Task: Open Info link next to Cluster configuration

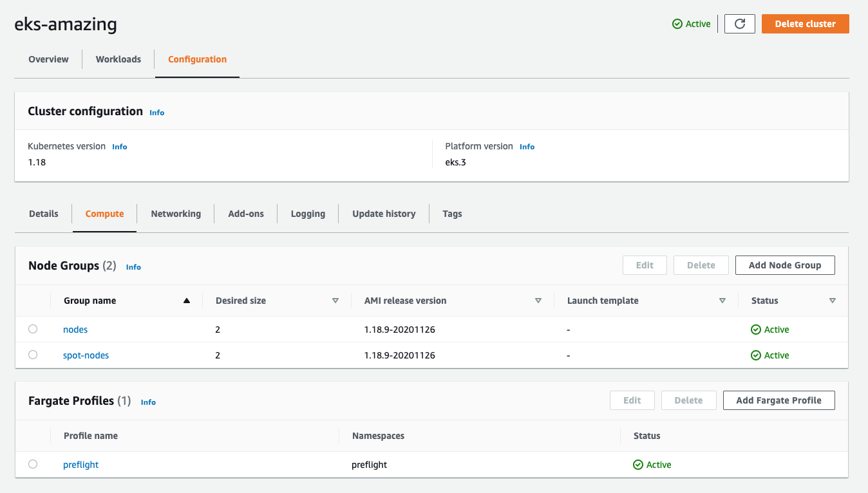Action: pos(157,113)
